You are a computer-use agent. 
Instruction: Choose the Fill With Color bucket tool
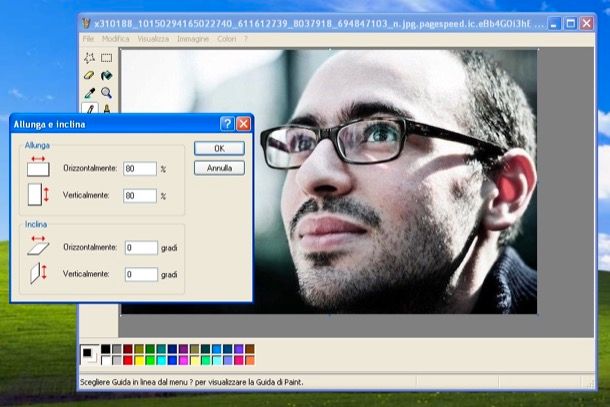tap(106, 74)
